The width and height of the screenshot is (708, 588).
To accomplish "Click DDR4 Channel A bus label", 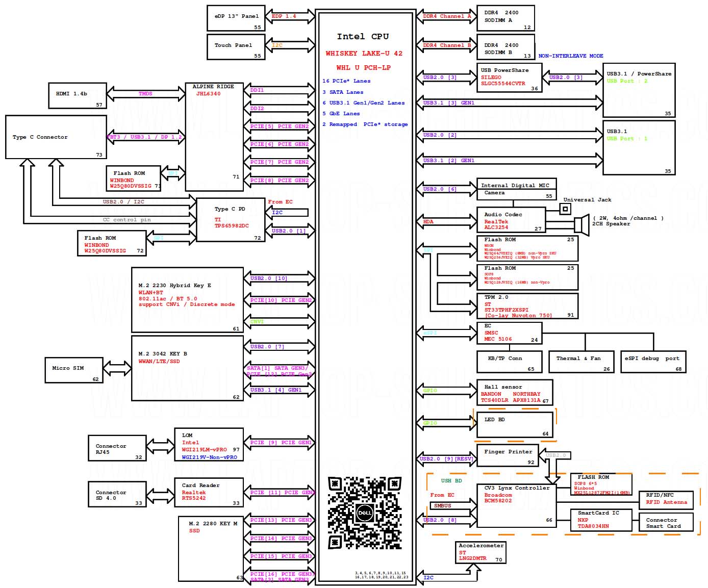I will pos(447,16).
